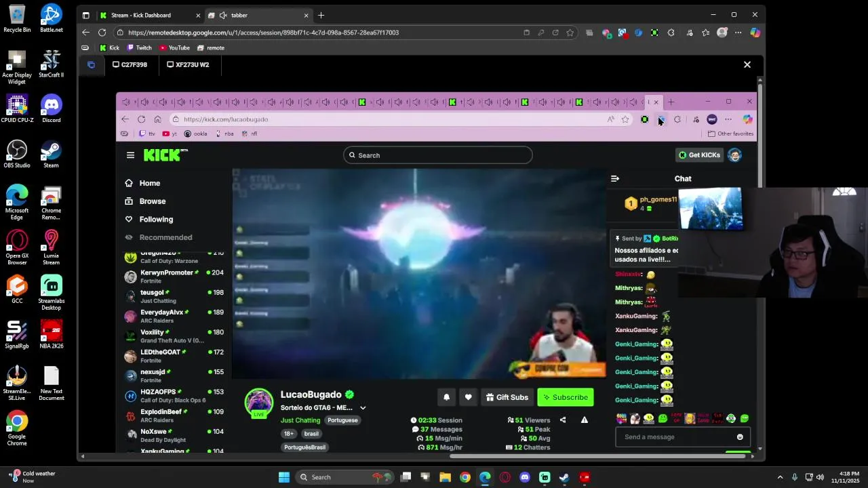Open YouTube bookmark in Edge favorites bar
The height and width of the screenshot is (488, 868).
(174, 48)
